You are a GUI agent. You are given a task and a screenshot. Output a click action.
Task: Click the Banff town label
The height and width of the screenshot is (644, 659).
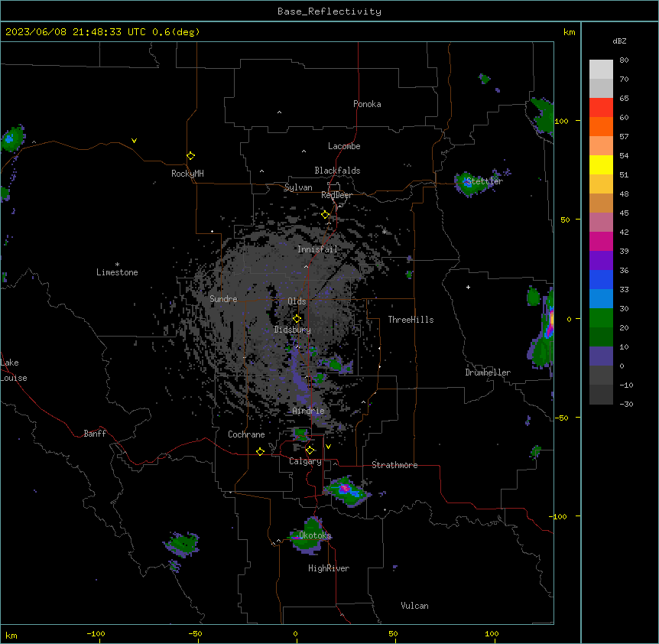(x=95, y=434)
